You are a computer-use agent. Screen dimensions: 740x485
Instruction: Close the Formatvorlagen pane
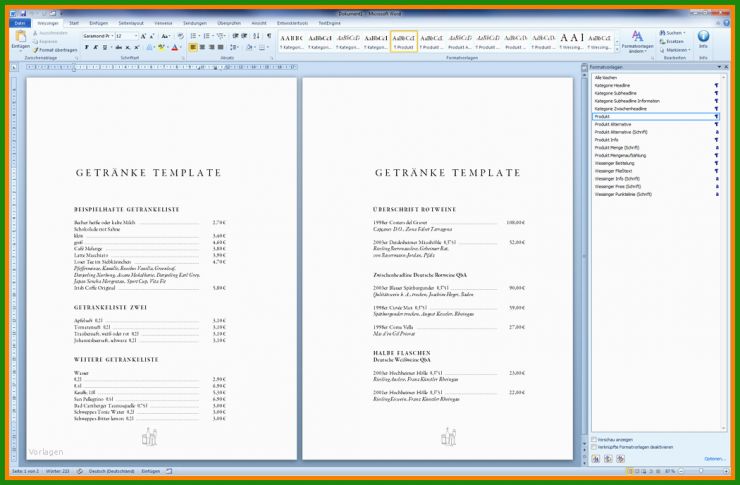click(725, 67)
